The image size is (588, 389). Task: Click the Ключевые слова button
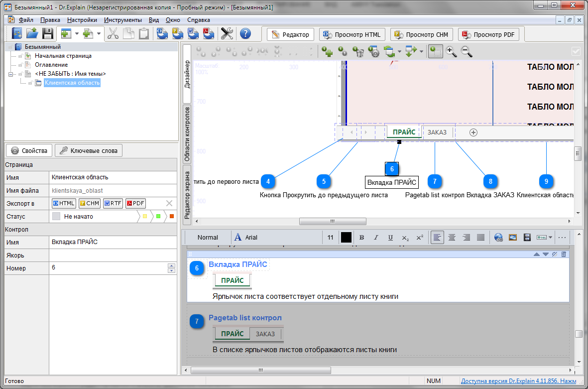tap(89, 151)
